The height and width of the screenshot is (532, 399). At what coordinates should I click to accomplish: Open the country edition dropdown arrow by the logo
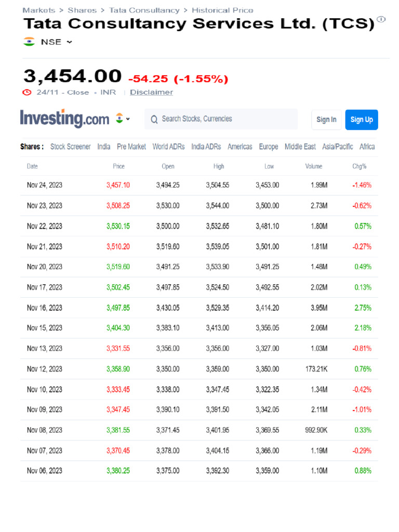[x=128, y=118]
